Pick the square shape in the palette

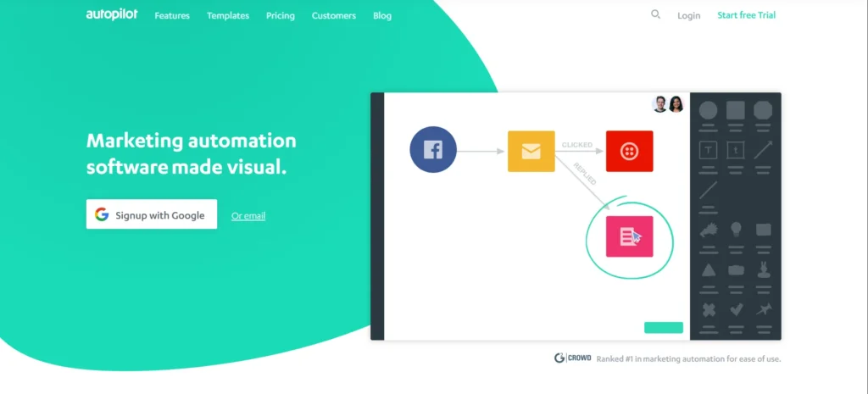[x=735, y=109]
